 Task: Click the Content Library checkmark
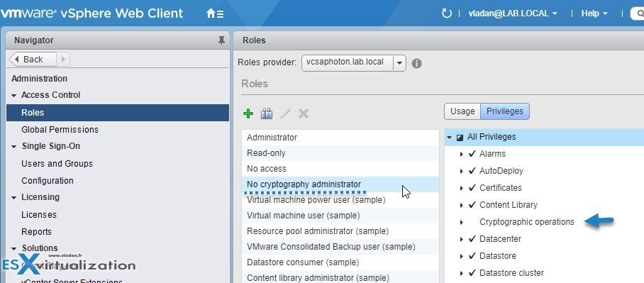(x=472, y=205)
